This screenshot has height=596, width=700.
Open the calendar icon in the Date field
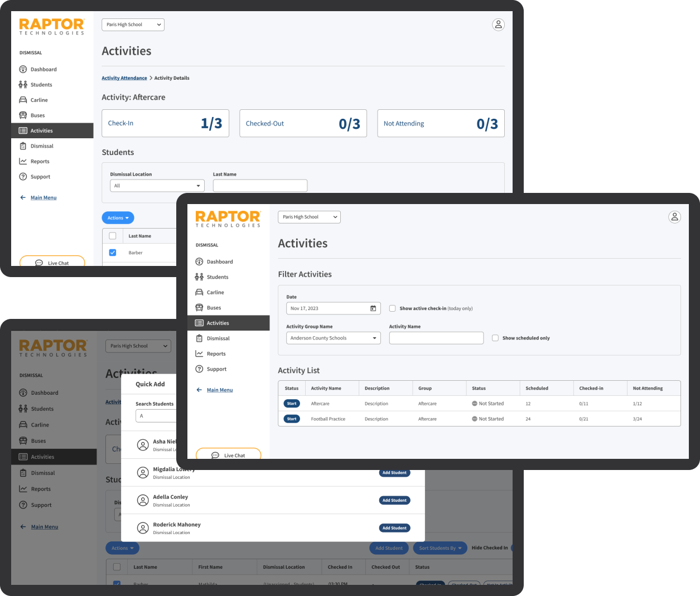373,308
